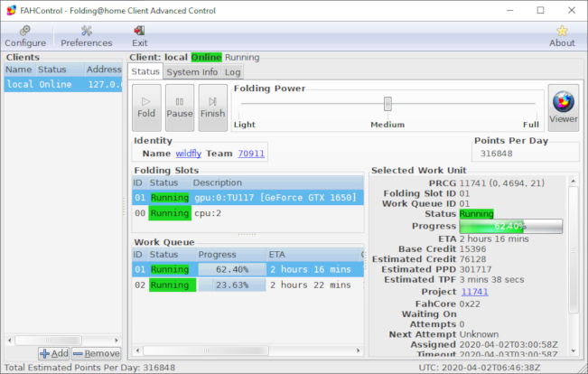Select the Status tab
The image size is (588, 374).
[x=145, y=71]
